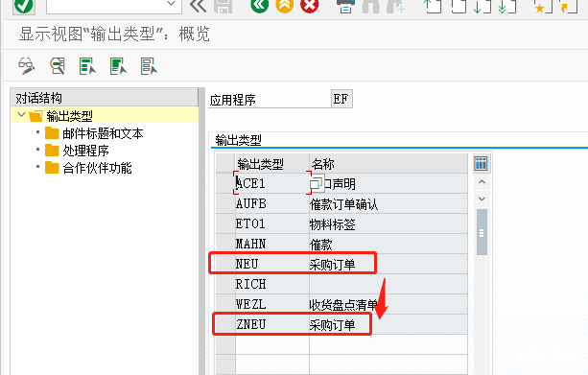Image resolution: width=588 pixels, height=375 pixels.
Task: Select the NEU output type cell
Action: pos(271,264)
